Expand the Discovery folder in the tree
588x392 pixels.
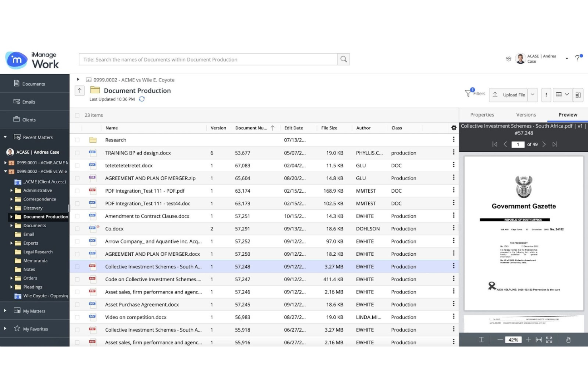pyautogui.click(x=12, y=208)
